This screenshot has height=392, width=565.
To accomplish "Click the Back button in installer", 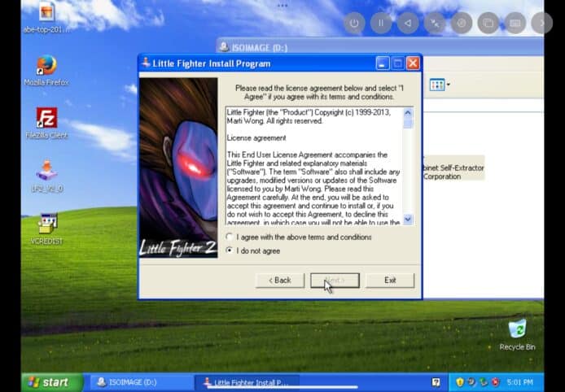I will [279, 280].
